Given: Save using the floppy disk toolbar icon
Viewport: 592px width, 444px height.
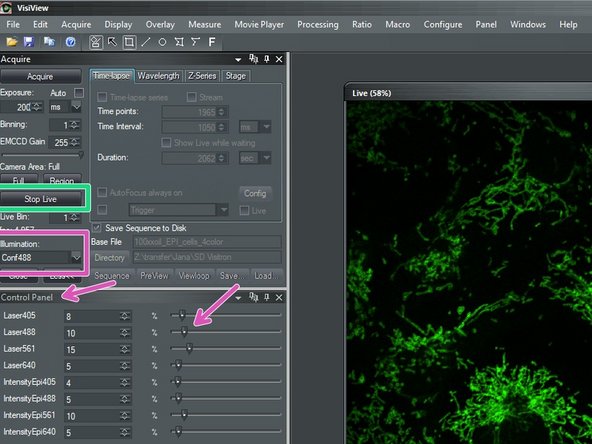Looking at the screenshot, I should 29,42.
